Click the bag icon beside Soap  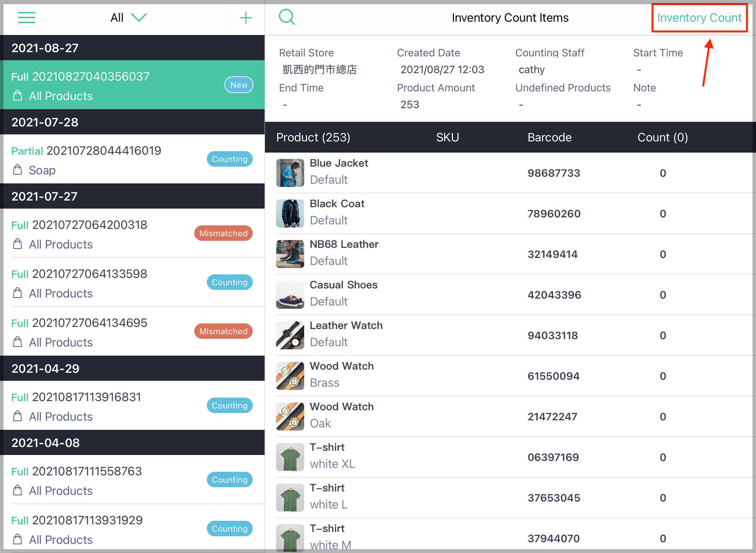17,170
